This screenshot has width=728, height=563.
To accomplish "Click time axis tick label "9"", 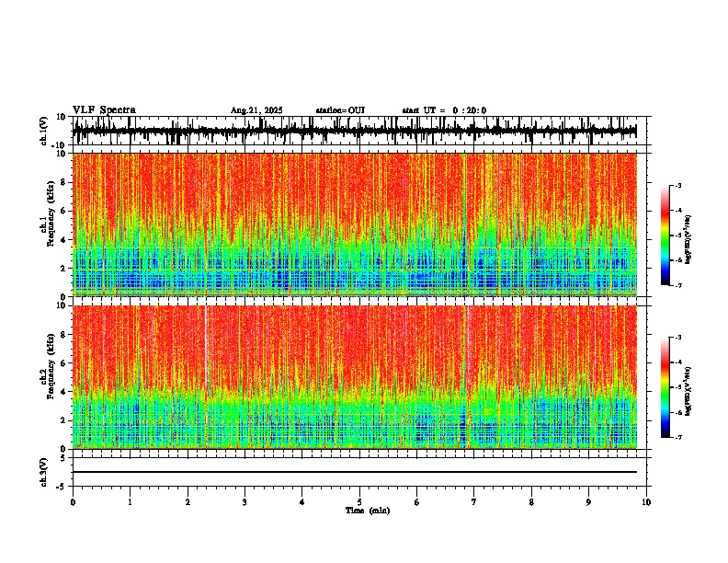I will 588,502.
